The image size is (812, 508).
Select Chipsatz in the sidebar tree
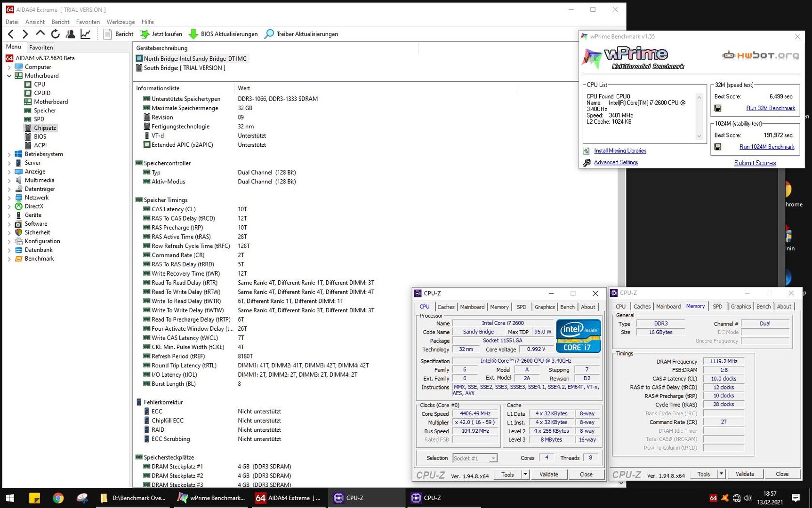click(45, 128)
